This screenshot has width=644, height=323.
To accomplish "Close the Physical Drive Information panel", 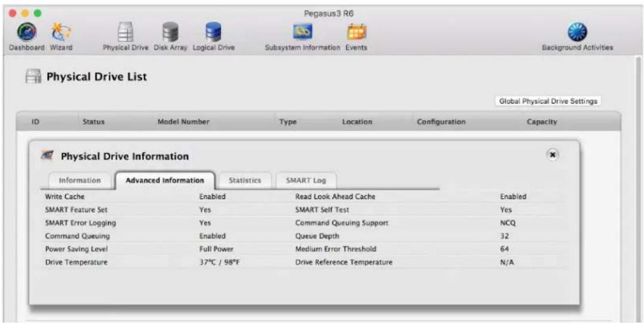I will 553,154.
